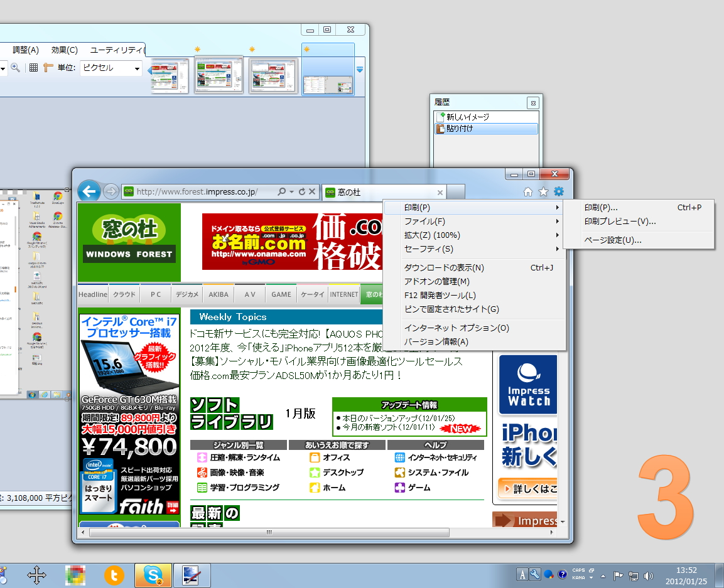Image resolution: width=724 pixels, height=588 pixels.
Task: Click システム・ファイル category link
Action: [x=438, y=473]
